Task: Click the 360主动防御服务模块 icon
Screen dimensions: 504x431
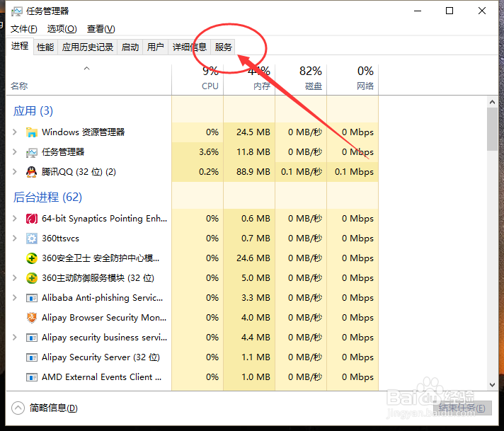Action: point(31,278)
